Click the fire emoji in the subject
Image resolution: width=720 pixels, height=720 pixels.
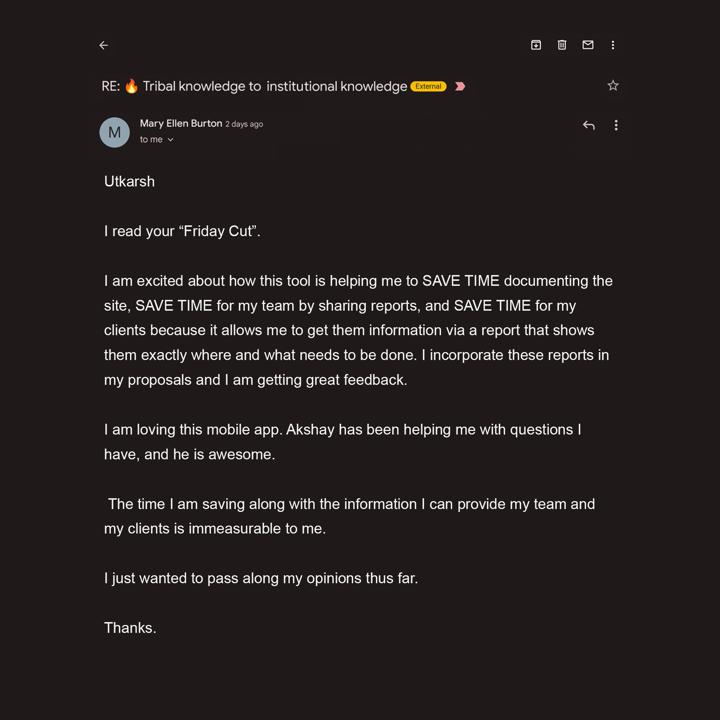tap(131, 86)
